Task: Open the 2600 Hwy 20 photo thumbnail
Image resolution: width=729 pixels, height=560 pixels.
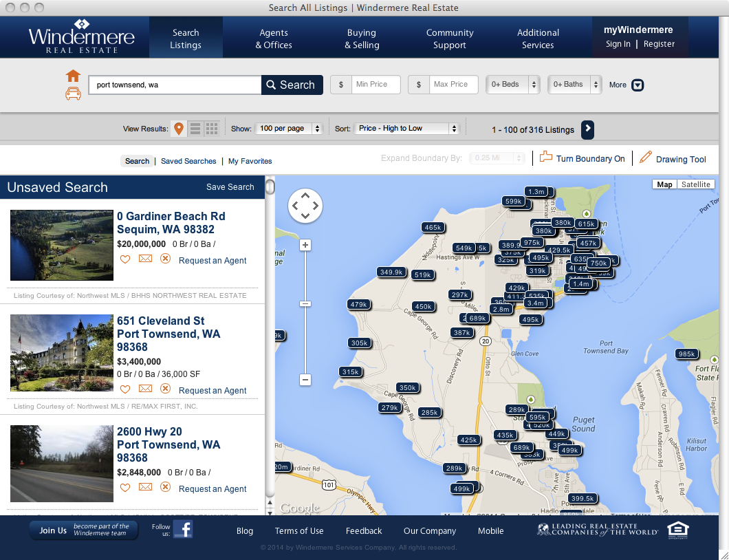Action: [x=62, y=463]
